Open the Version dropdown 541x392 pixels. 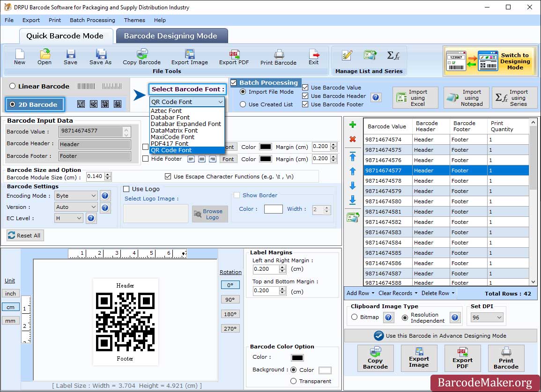[76, 207]
